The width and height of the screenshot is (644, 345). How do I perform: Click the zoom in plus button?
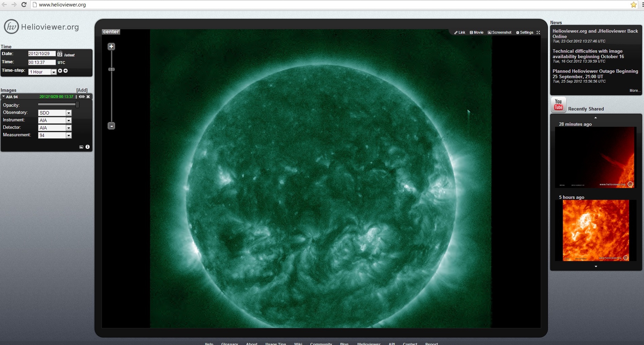click(111, 47)
